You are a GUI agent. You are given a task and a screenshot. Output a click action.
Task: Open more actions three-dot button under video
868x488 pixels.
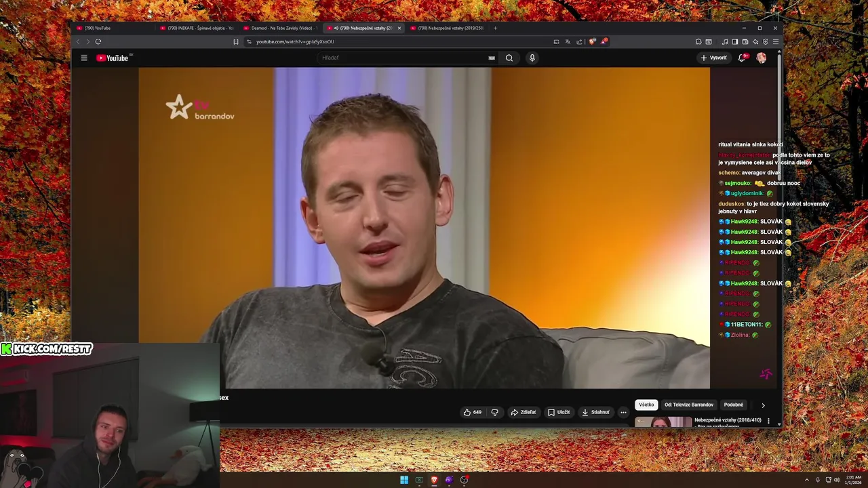[x=623, y=412]
